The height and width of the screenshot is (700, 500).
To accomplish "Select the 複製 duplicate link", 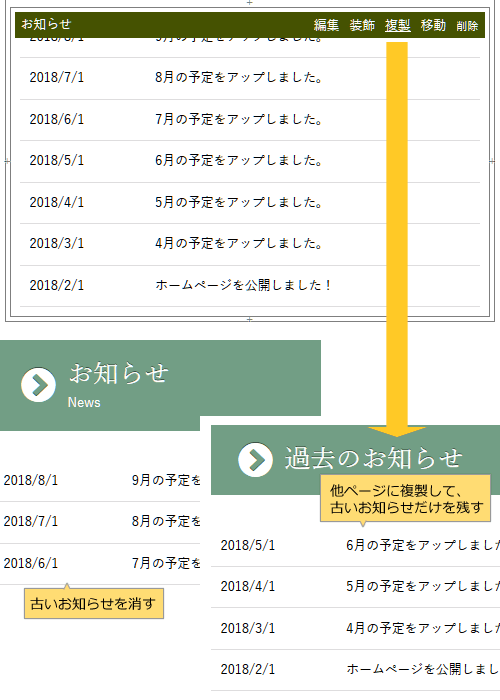I will tap(397, 25).
